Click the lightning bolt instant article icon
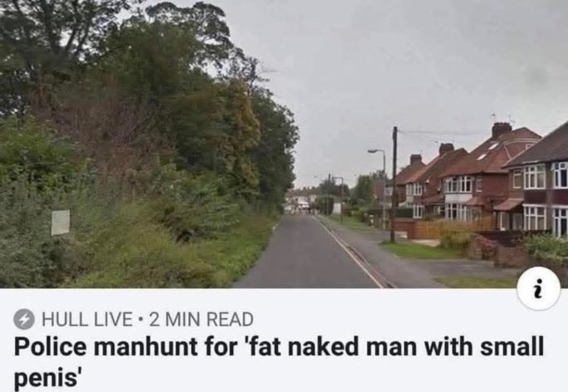This screenshot has height=392, width=568. click(24, 319)
